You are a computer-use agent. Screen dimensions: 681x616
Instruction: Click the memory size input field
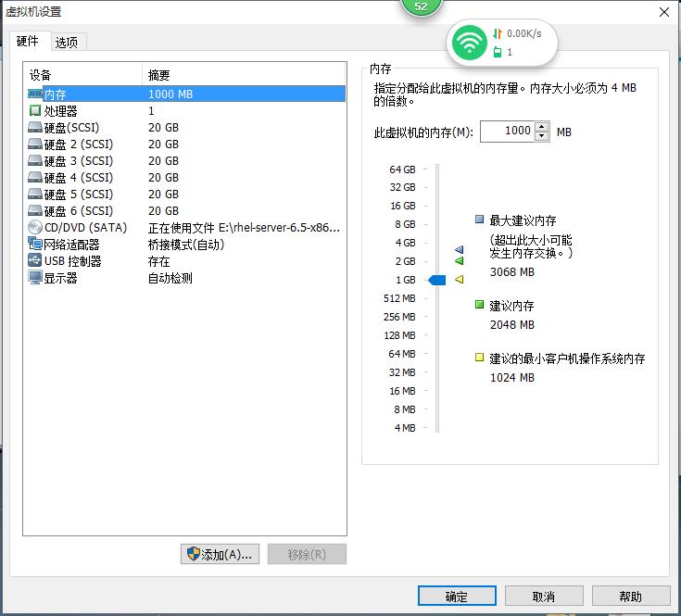coord(507,132)
